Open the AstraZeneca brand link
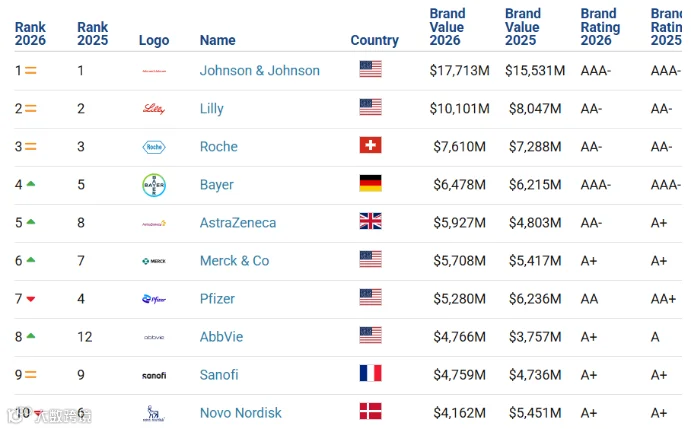Screen dimensions: 692x430 pos(238,223)
